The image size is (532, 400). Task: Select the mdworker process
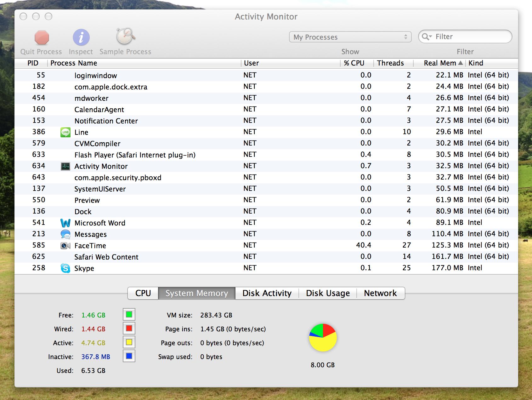tap(266, 98)
